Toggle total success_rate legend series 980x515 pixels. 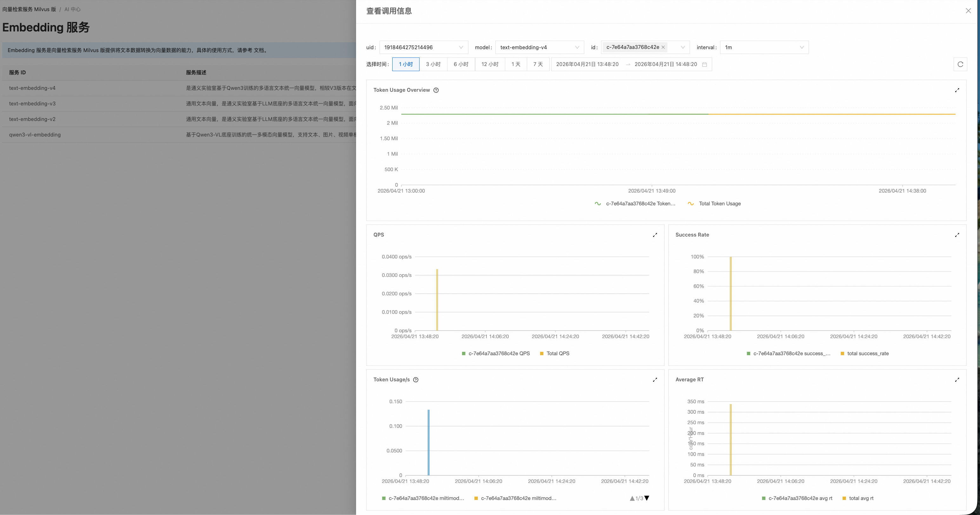[865, 354]
